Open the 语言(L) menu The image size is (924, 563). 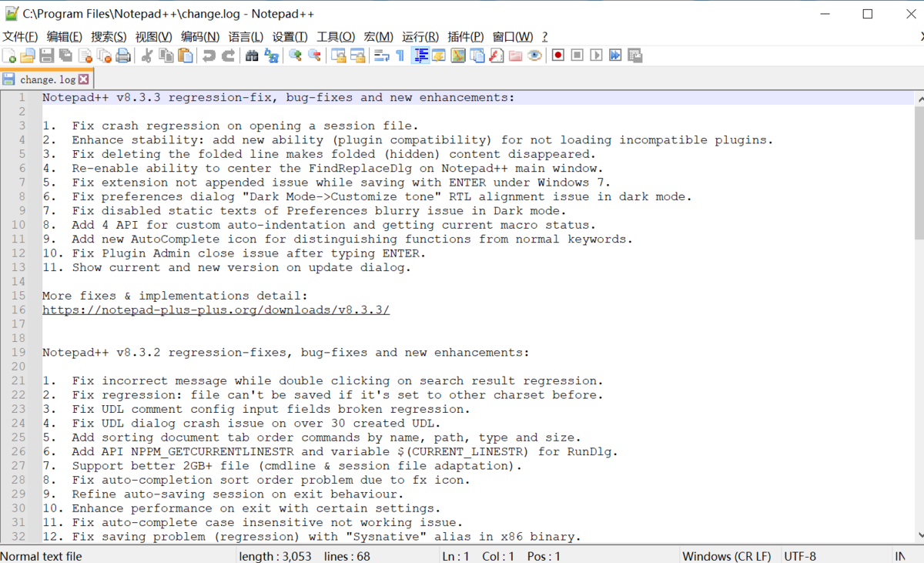[x=246, y=35]
